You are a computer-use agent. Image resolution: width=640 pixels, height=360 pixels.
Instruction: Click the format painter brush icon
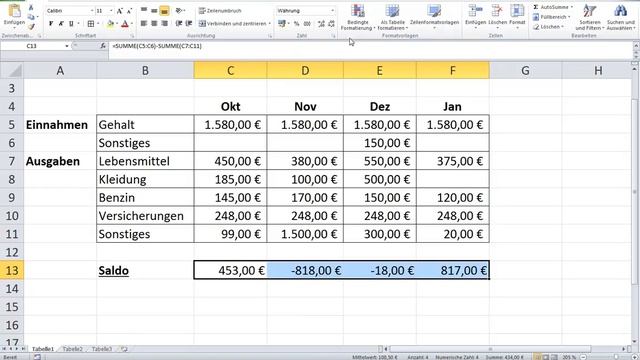coord(31,27)
